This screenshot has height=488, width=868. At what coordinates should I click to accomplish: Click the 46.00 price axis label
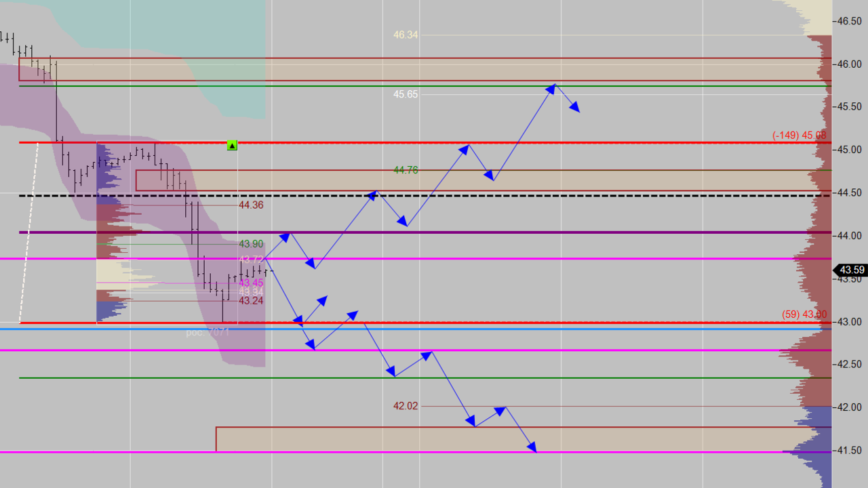[850, 64]
